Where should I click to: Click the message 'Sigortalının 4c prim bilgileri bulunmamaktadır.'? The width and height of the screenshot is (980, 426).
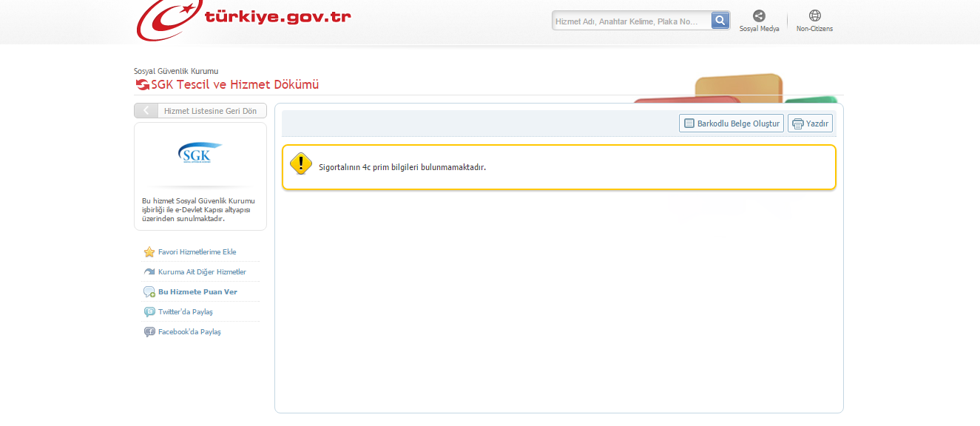coord(402,167)
